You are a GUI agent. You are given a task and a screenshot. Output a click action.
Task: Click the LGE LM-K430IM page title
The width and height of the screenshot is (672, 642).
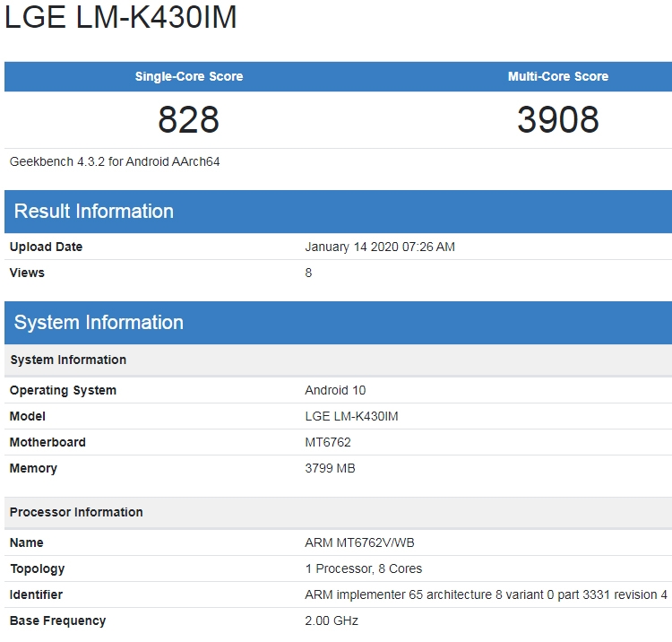point(120,17)
